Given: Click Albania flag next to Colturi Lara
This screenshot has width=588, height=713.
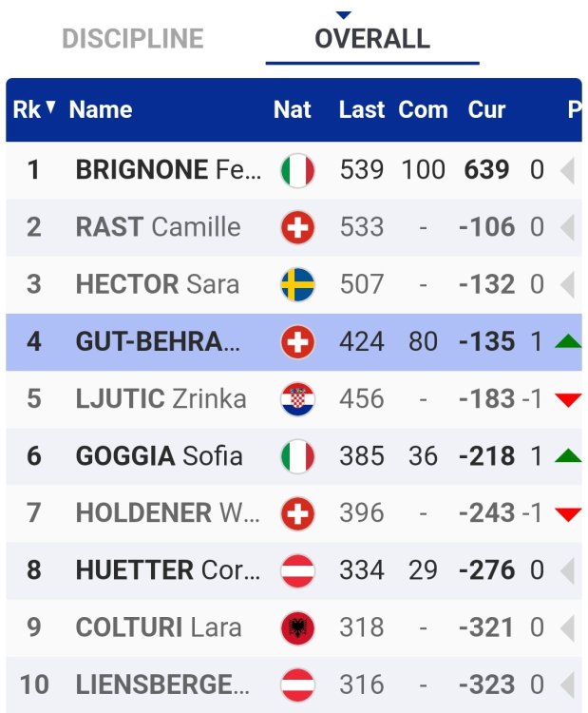Looking at the screenshot, I should (x=297, y=627).
